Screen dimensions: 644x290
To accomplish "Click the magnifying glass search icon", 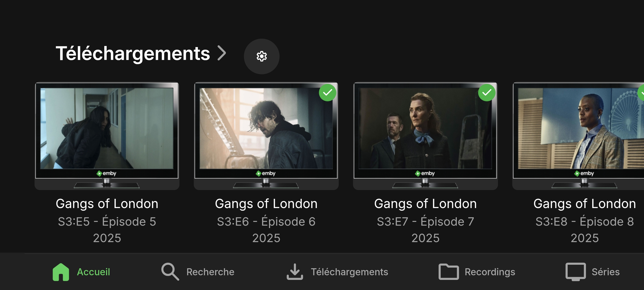I will 170,272.
